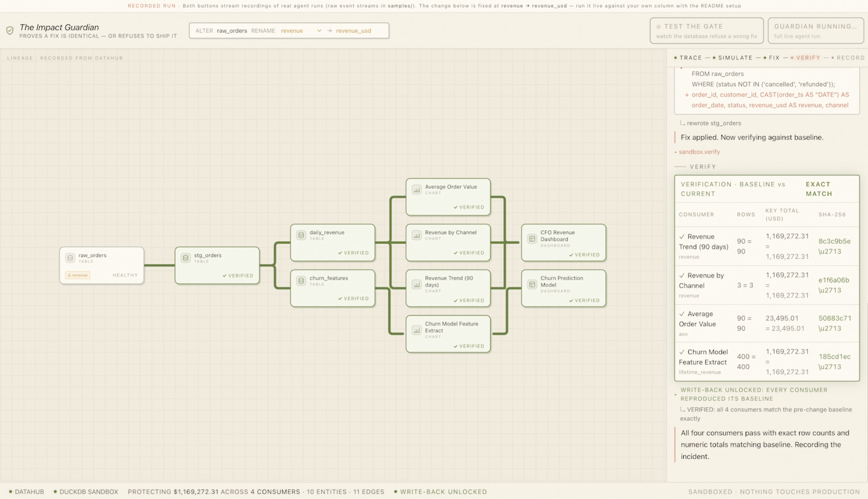Image resolution: width=868 pixels, height=499 pixels.
Task: Click the Churn Prediction Model dashboard icon
Action: click(532, 284)
